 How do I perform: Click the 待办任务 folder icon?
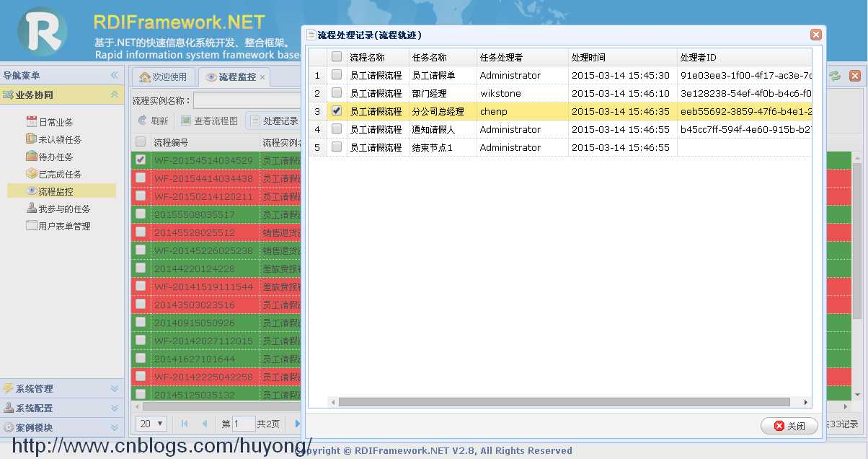(32, 157)
